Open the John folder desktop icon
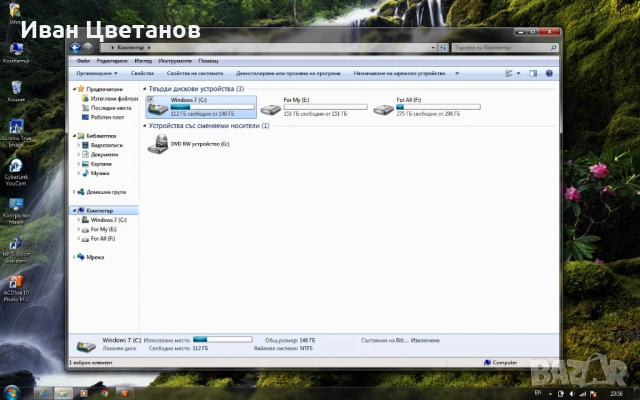 [15, 13]
